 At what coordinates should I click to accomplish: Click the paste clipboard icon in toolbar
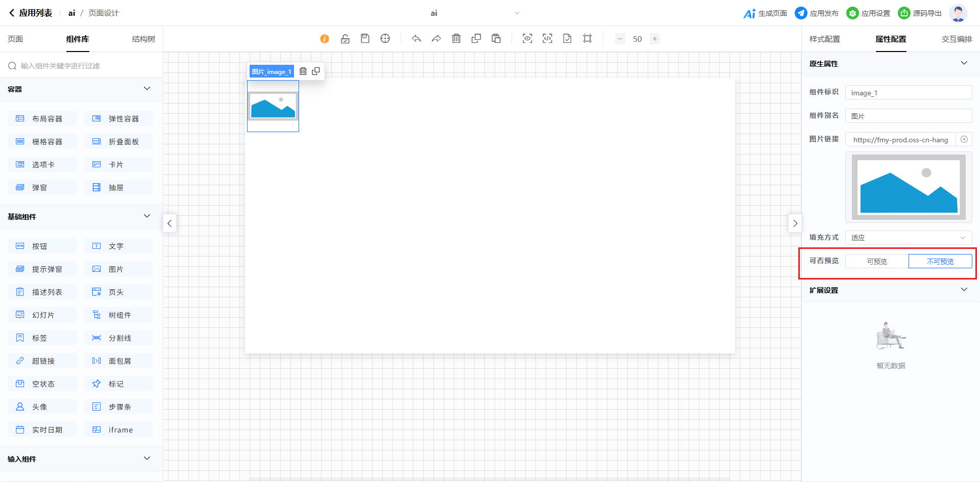(x=496, y=39)
